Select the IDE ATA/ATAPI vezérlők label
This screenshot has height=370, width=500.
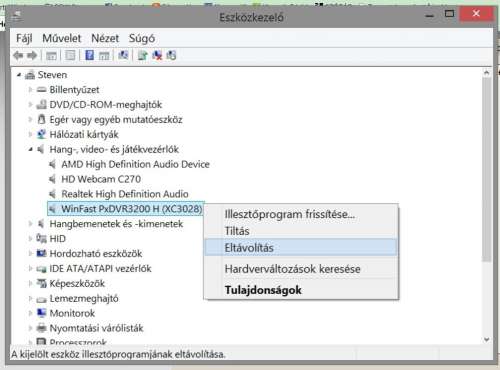100,269
